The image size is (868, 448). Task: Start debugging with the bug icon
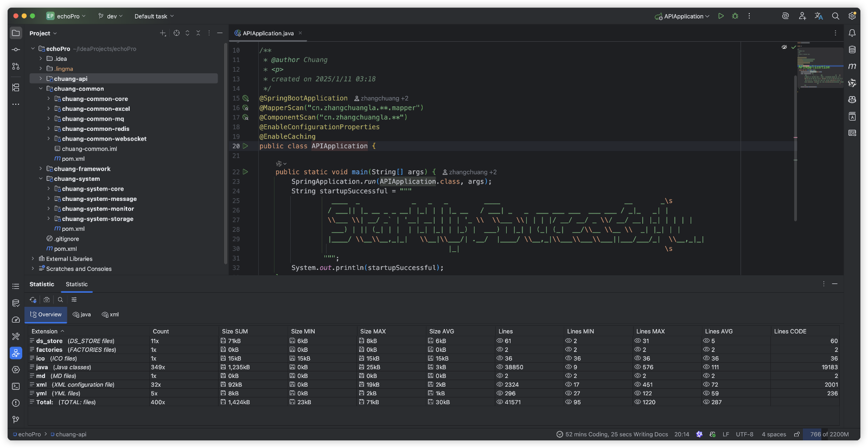click(735, 16)
